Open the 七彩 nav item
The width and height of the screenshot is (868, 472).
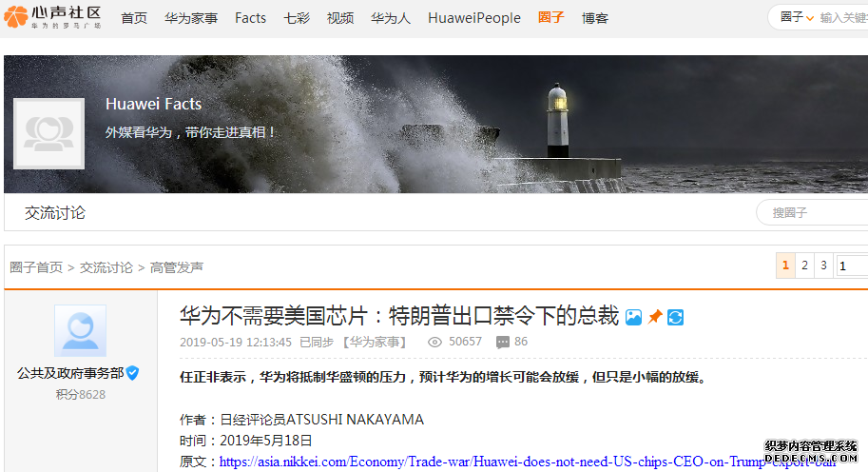click(x=297, y=18)
